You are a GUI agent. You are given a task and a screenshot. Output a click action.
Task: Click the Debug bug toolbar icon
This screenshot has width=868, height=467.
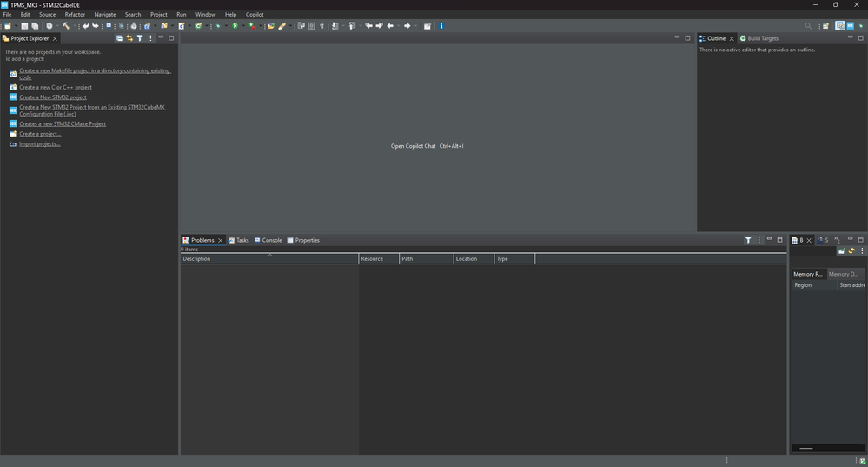coord(218,26)
